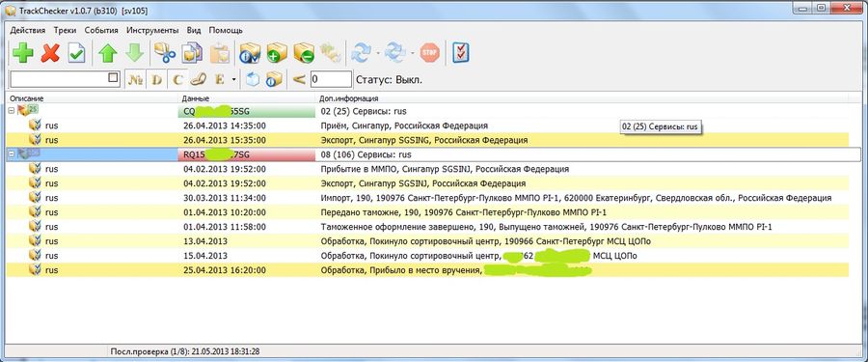
Task: Open the Действия menu
Action: click(x=28, y=31)
